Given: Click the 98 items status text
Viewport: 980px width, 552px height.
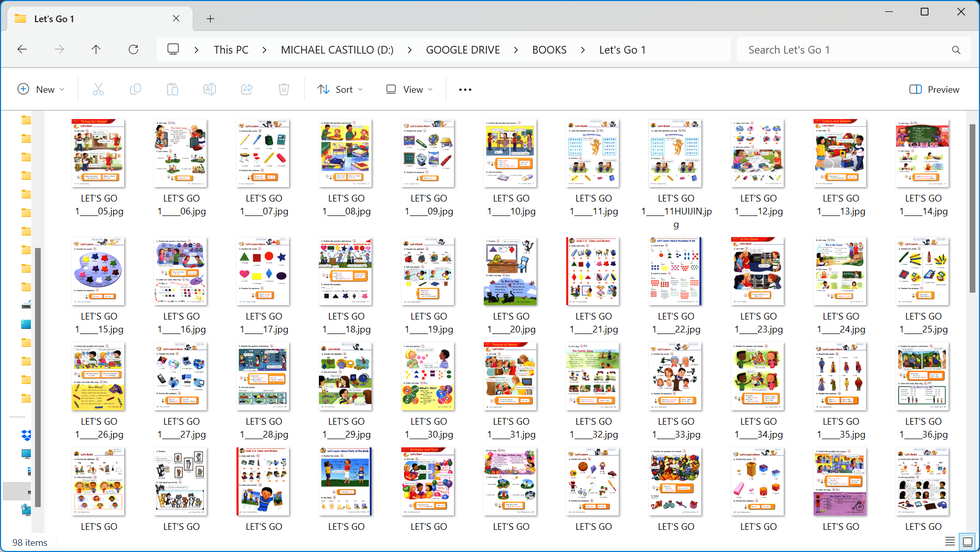Looking at the screenshot, I should [x=30, y=542].
